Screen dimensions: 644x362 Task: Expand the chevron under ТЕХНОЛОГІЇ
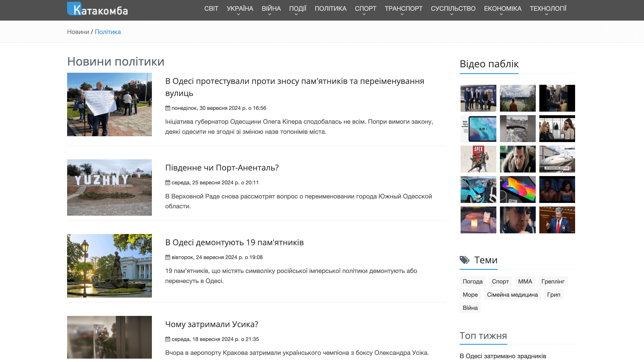coord(547,15)
